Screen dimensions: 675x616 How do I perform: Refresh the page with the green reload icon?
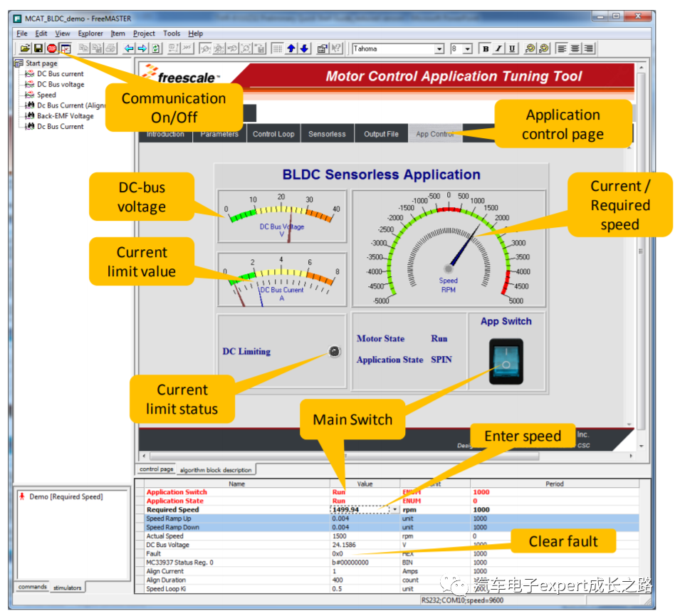click(x=156, y=48)
